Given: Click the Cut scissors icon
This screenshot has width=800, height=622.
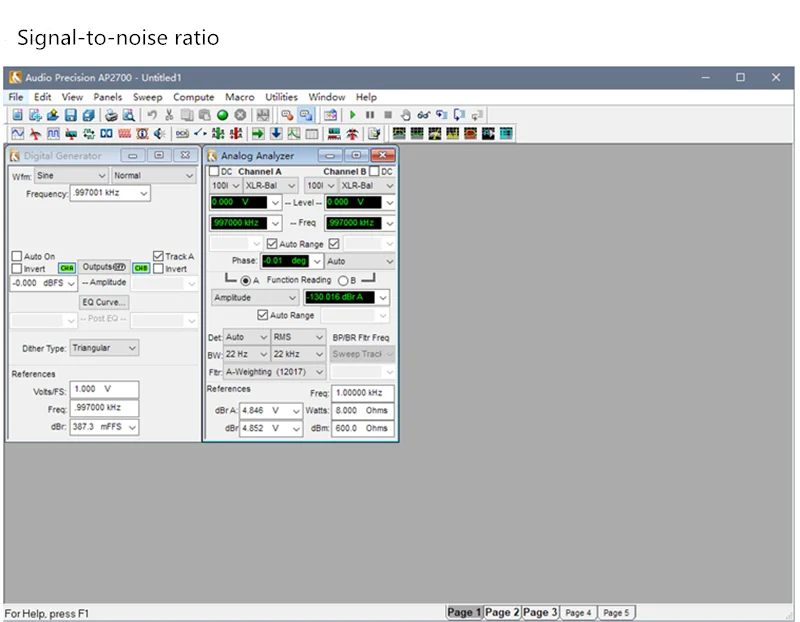Looking at the screenshot, I should [x=169, y=115].
